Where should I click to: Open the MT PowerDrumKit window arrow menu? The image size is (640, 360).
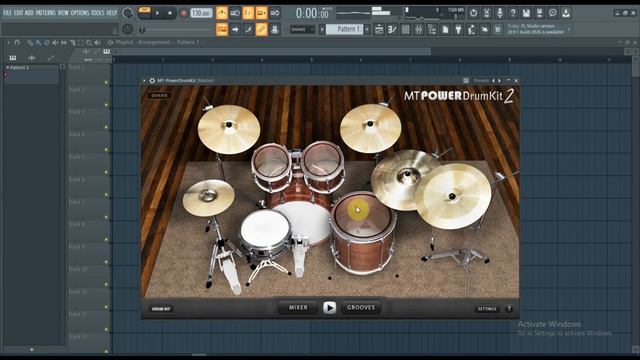tap(144, 81)
